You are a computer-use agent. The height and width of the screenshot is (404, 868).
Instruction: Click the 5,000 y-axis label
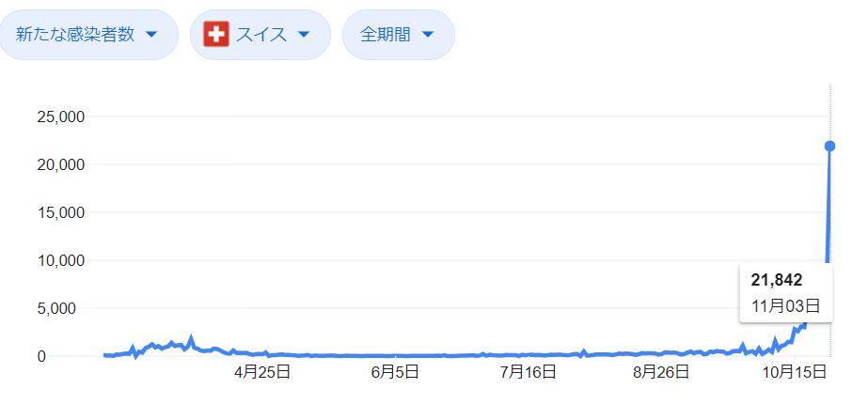tap(64, 309)
